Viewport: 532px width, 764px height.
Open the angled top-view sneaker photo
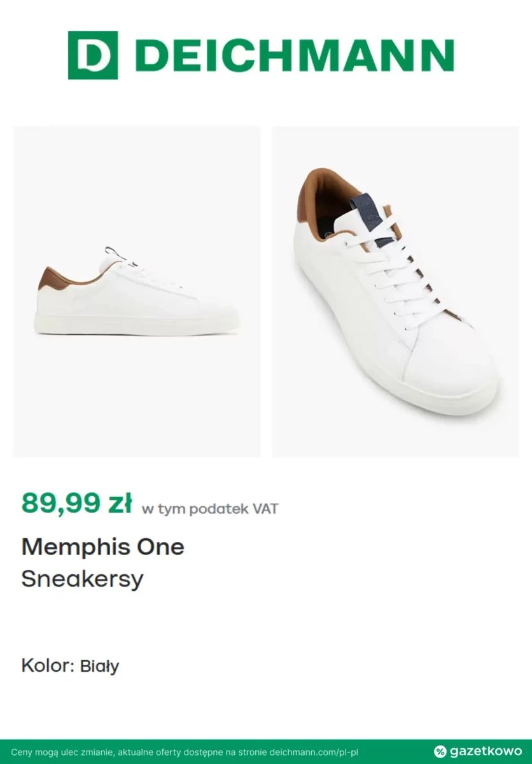396,292
